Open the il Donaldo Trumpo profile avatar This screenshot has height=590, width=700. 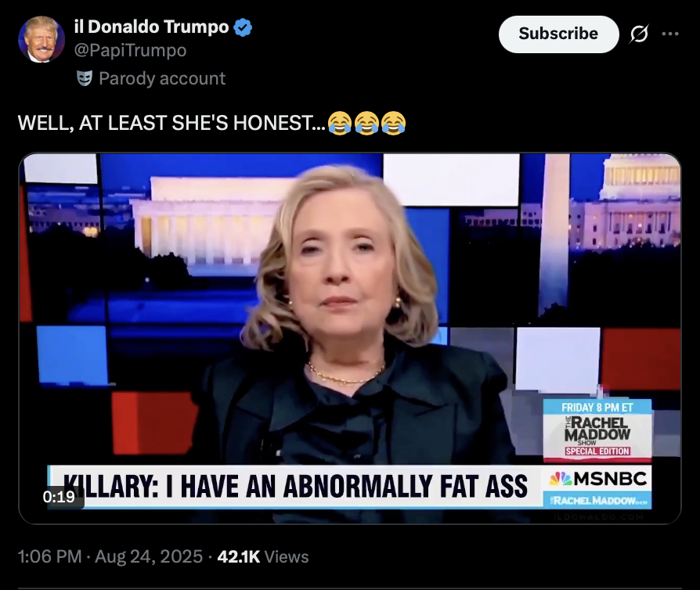pyautogui.click(x=41, y=39)
